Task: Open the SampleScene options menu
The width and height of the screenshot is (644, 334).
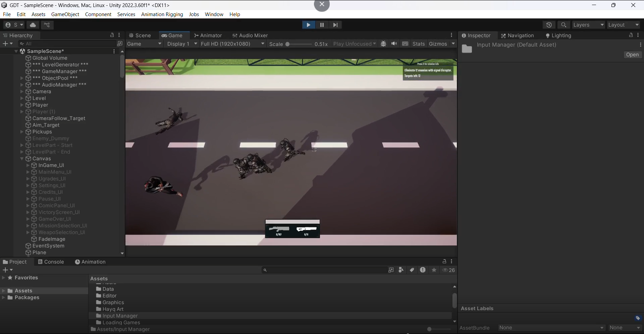Action: 114,51
